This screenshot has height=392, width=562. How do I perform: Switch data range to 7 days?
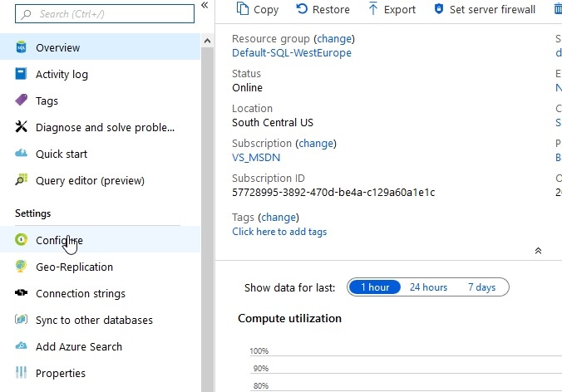pyautogui.click(x=481, y=287)
